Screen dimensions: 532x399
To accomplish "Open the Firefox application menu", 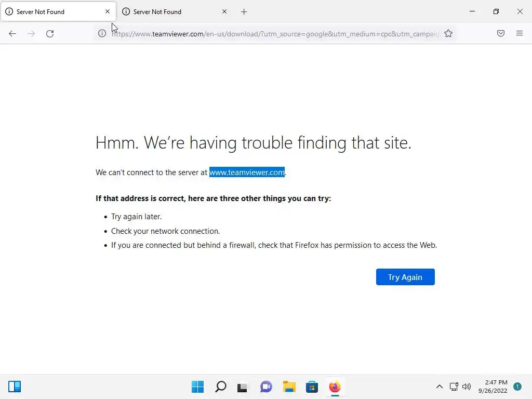I will pos(519,33).
